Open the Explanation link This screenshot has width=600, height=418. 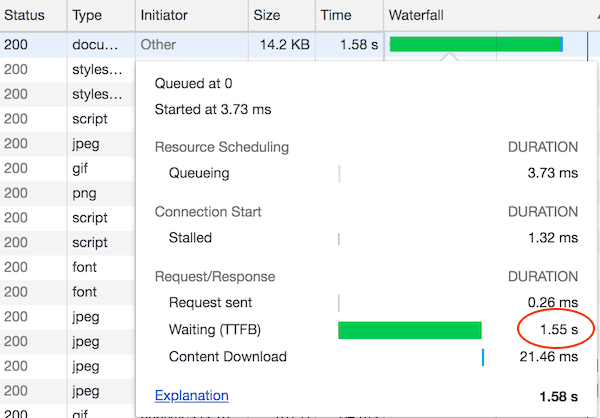point(192,395)
